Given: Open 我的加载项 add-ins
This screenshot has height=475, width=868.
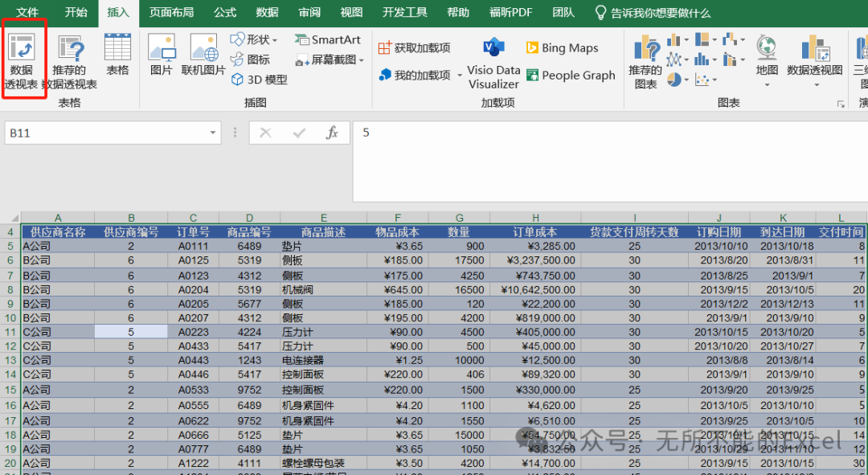Looking at the screenshot, I should tap(415, 76).
